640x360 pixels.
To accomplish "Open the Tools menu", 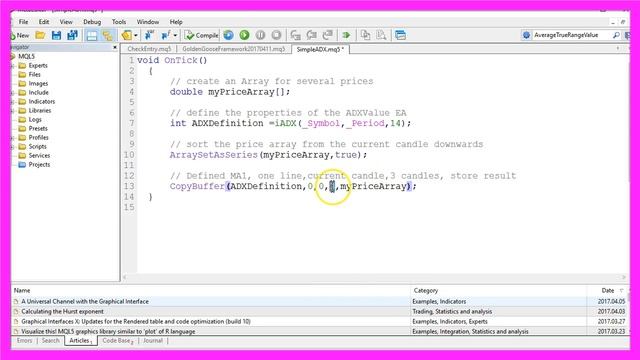I will [119, 22].
